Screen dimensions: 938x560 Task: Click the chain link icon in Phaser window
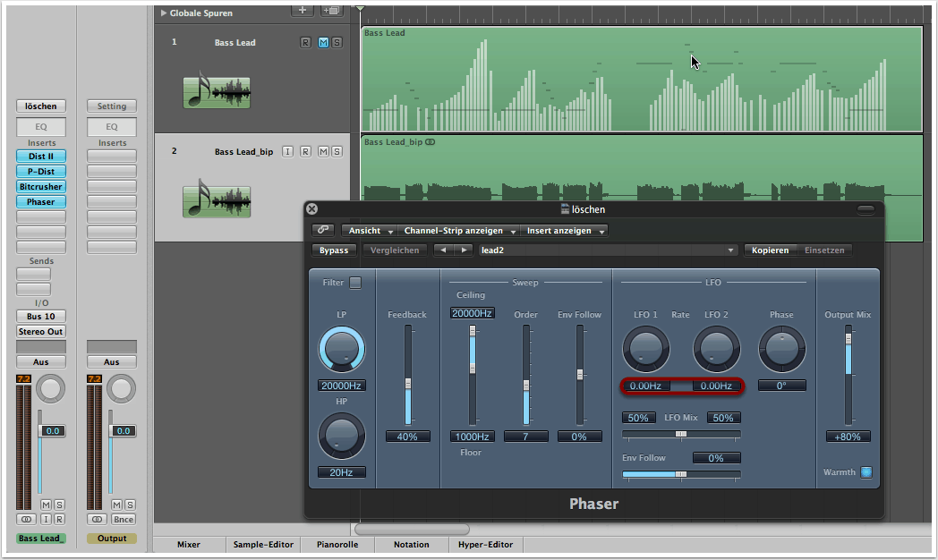(x=323, y=231)
